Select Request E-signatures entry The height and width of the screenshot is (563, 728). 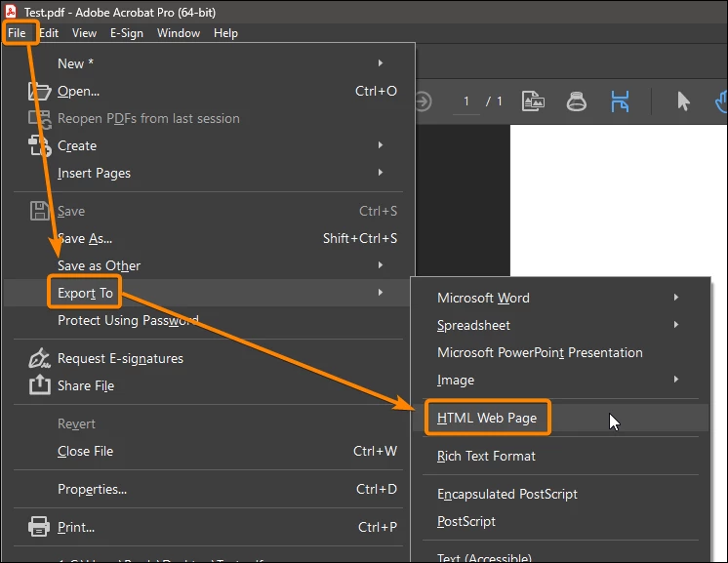coord(209,358)
